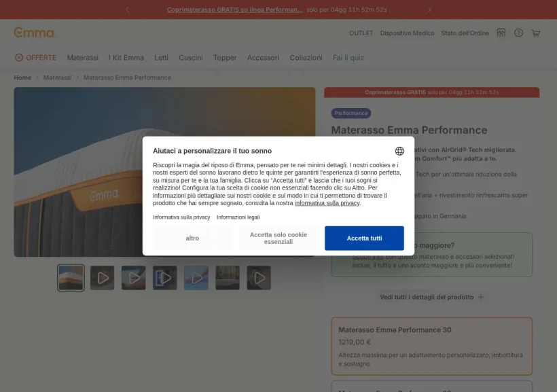Select Materasso Emma Performance 30 option
The image size is (557, 392).
(431, 346)
